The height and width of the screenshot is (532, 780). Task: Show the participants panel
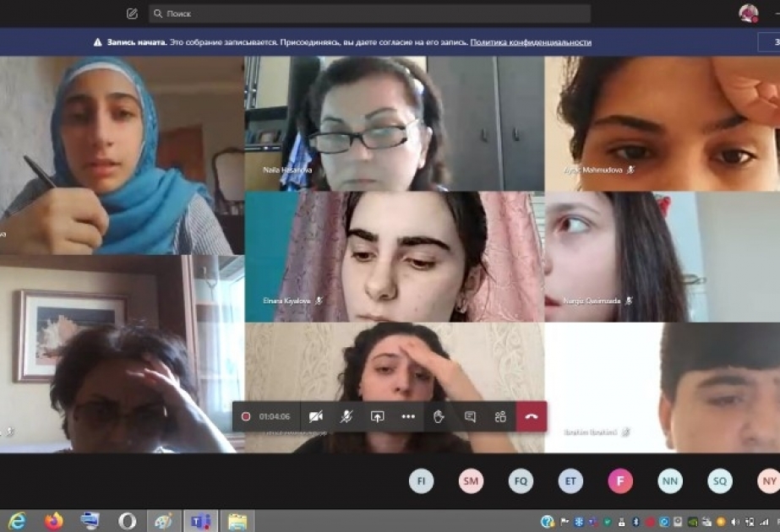click(x=500, y=416)
